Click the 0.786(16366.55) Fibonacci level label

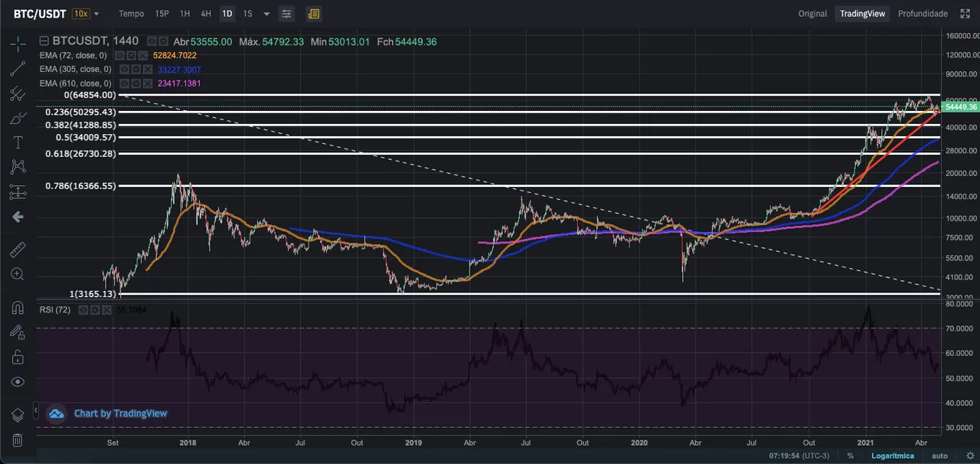[80, 185]
